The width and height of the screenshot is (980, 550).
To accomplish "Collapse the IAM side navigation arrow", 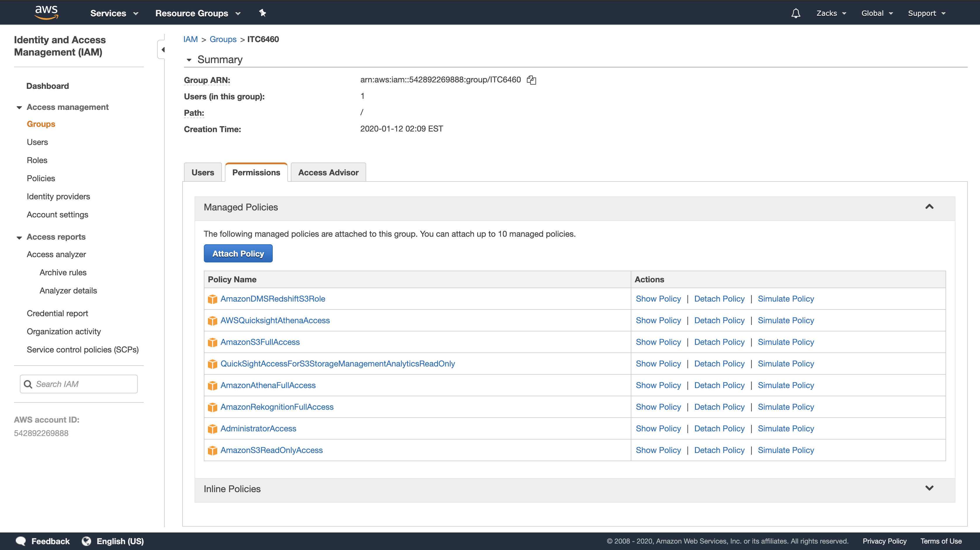I will pos(163,49).
